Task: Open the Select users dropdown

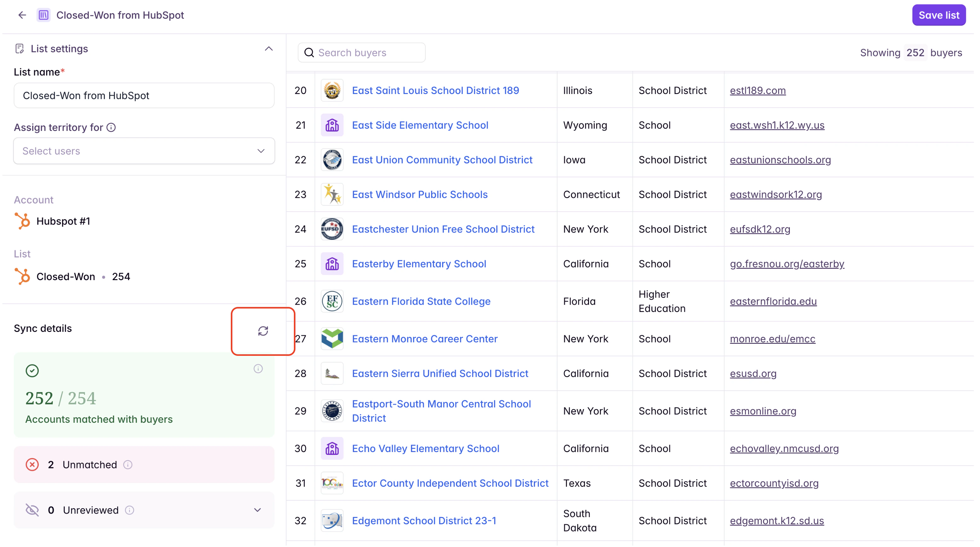Action: coord(144,151)
